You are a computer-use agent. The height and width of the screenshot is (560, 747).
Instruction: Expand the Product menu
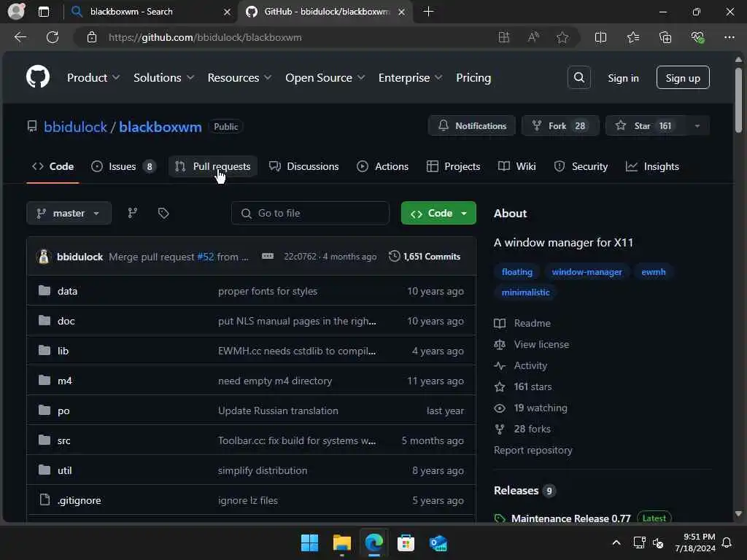coord(93,77)
